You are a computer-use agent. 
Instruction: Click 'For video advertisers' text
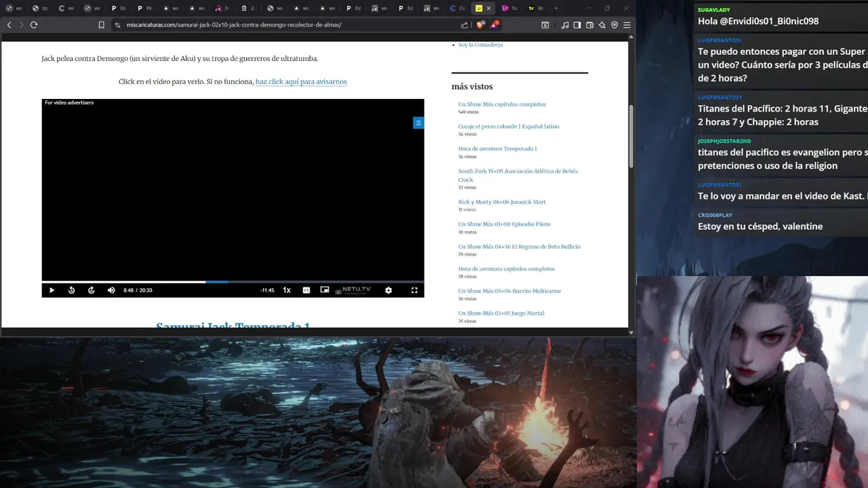pos(69,103)
